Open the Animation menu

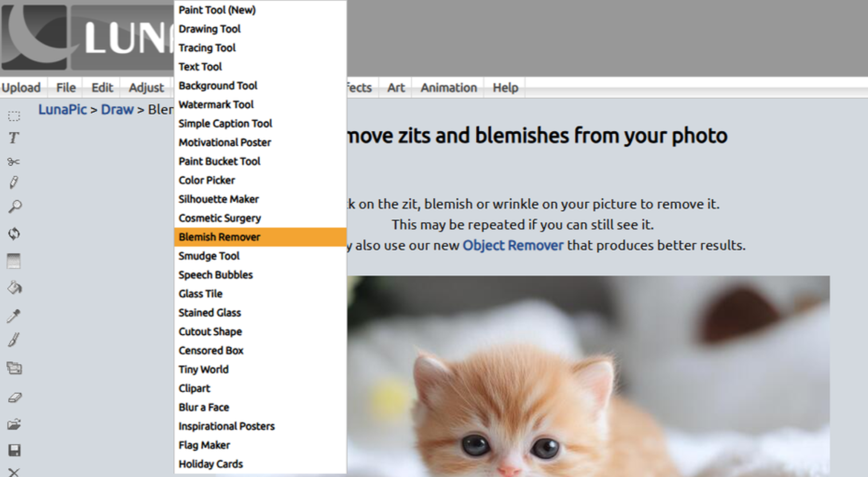click(x=449, y=88)
